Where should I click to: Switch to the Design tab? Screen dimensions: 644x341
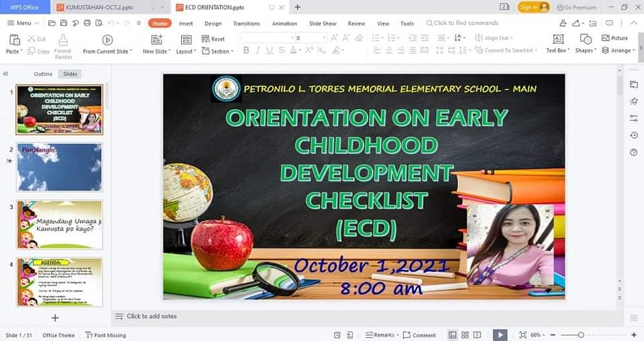click(x=213, y=23)
